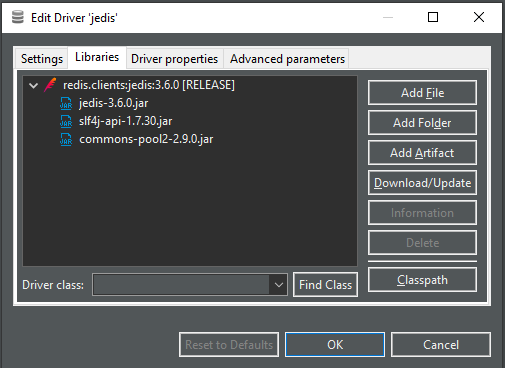Minimize the Edit Driver 'jedis' window
The width and height of the screenshot is (505, 368).
[x=388, y=17]
